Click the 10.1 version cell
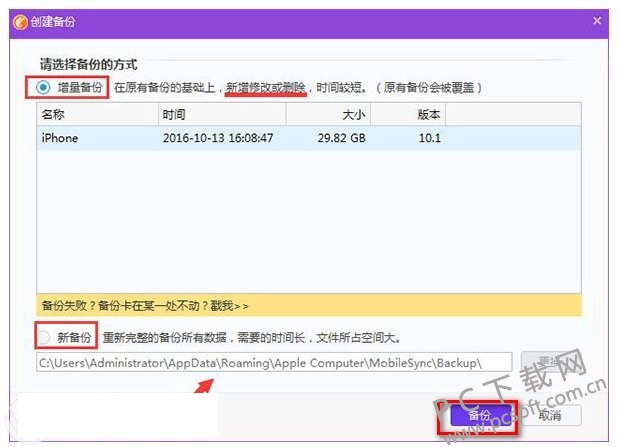Viewport: 619px width, 447px height. [x=429, y=138]
